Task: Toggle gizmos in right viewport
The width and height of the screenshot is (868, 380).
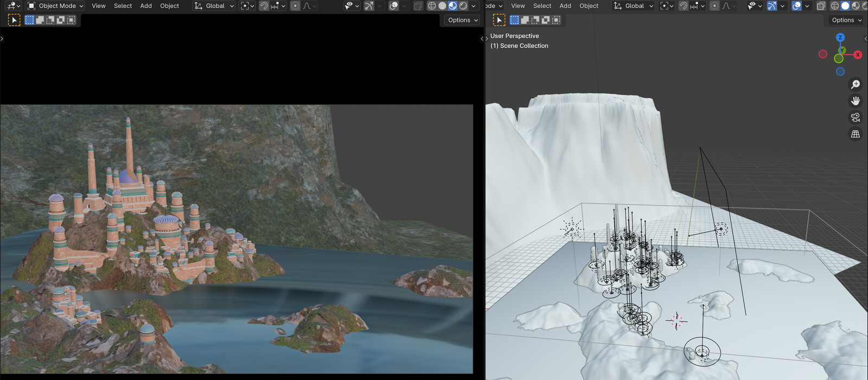Action: coord(771,6)
